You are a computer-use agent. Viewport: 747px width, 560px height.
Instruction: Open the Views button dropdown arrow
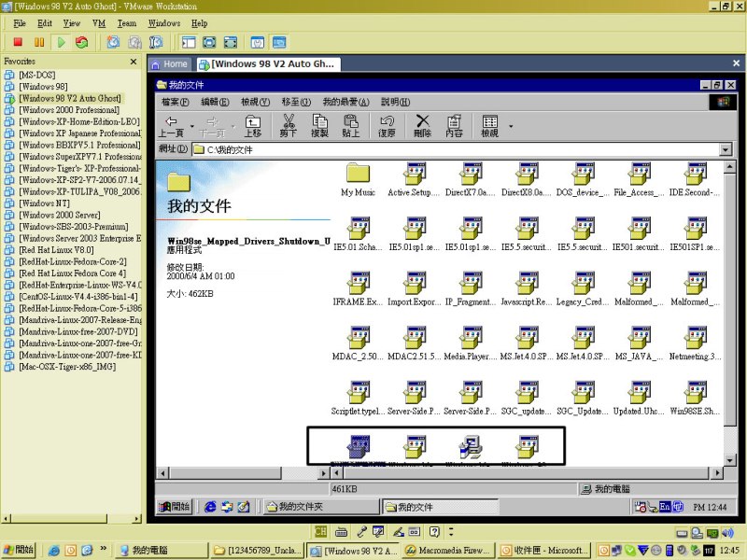click(x=511, y=127)
